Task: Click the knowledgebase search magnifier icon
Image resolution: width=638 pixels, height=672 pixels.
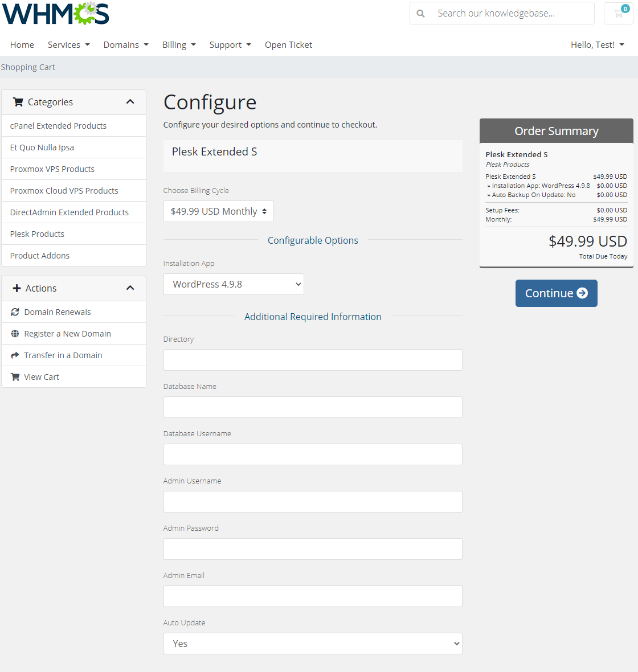Action: tap(420, 13)
